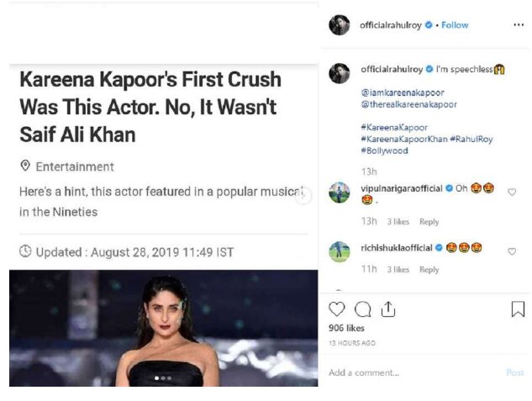Reply to richishuklaofficial's comment
The width and height of the screenshot is (532, 401).
coord(429,270)
